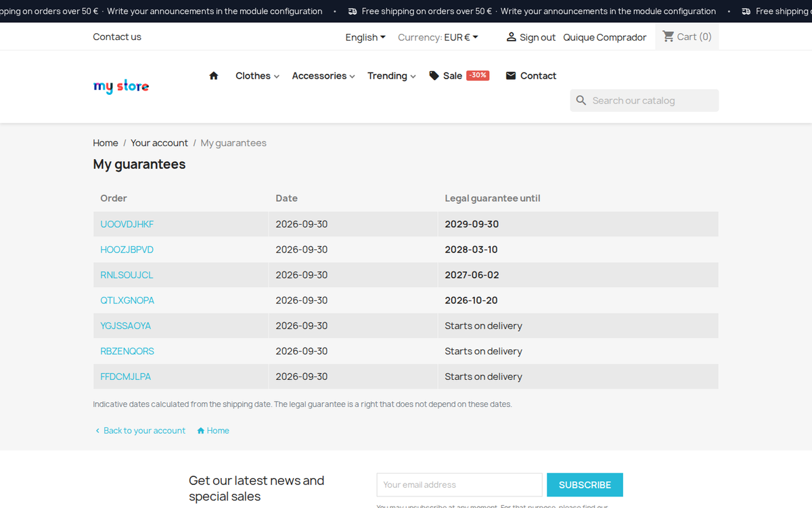Click Your account in the breadcrumb
The image size is (812, 508).
(x=159, y=143)
